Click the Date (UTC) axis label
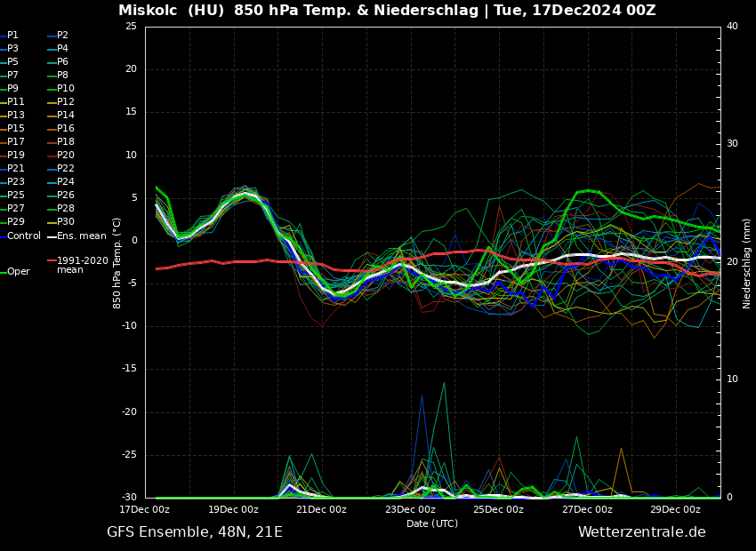The height and width of the screenshot is (551, 756). point(432,524)
